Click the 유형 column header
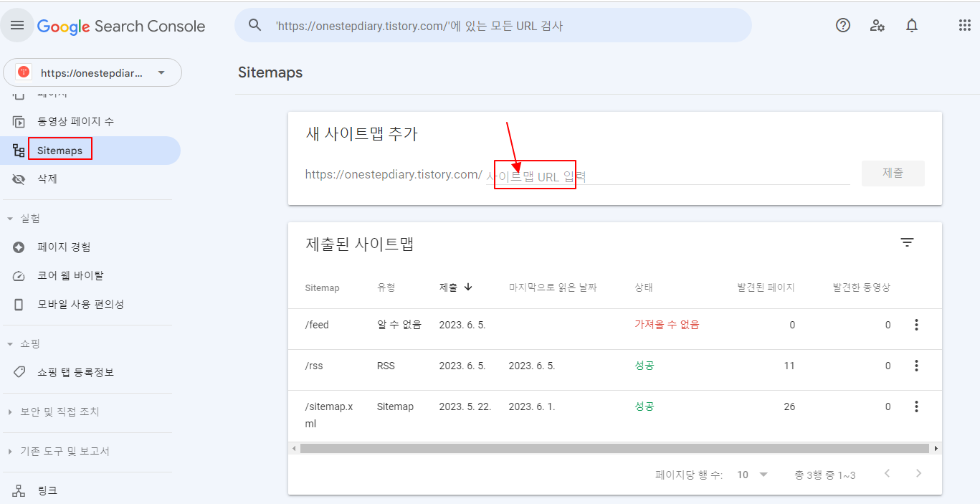The height and width of the screenshot is (504, 980). point(386,287)
